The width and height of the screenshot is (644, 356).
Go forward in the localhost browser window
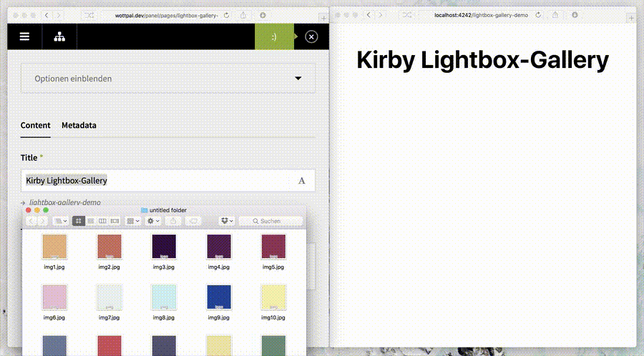[381, 15]
